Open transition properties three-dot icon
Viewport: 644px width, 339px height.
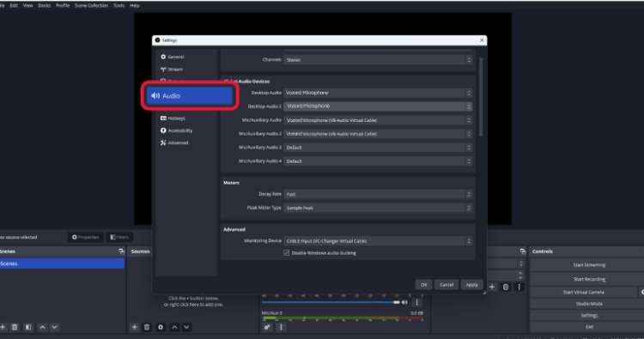tap(519, 287)
